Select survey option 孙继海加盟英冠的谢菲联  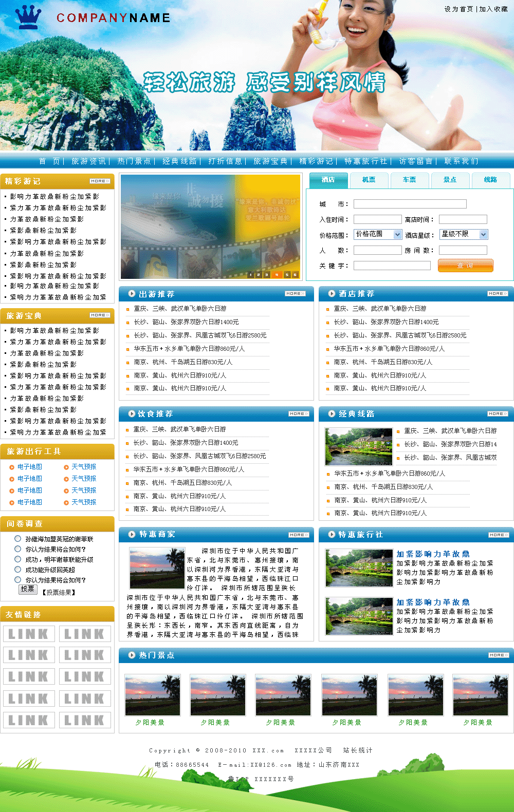point(18,539)
